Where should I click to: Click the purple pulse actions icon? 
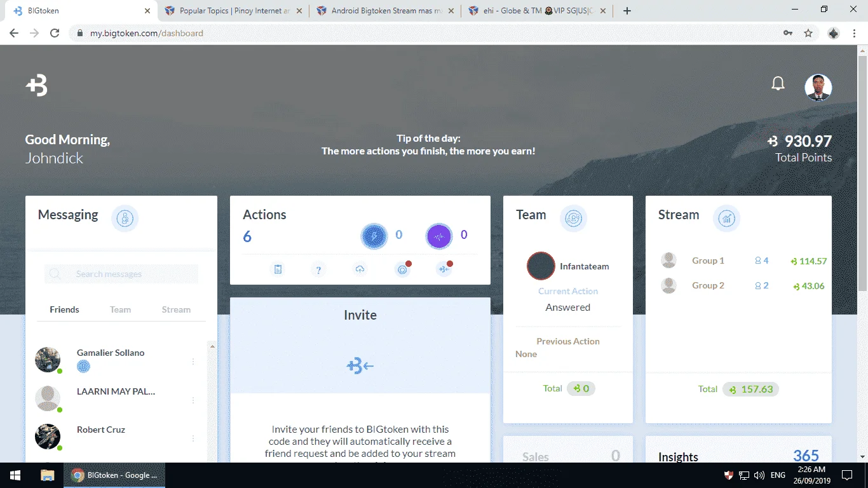pyautogui.click(x=438, y=237)
